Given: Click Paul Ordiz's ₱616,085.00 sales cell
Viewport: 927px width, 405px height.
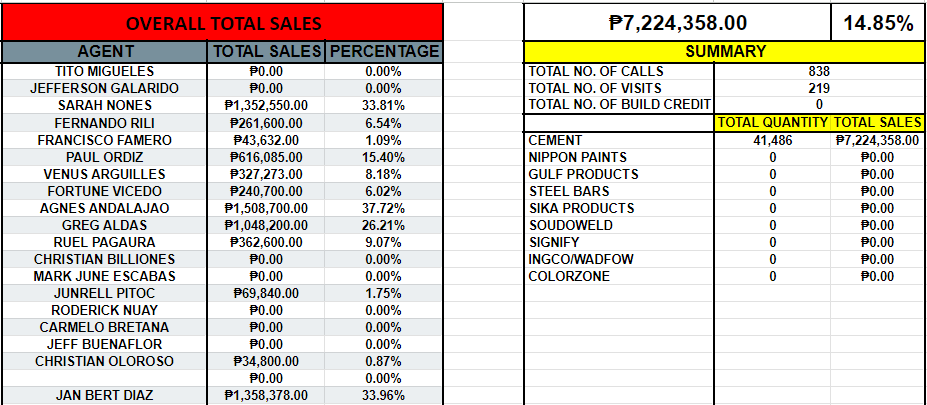Looking at the screenshot, I should [x=266, y=157].
